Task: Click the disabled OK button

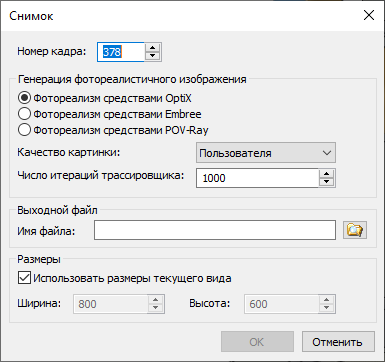Action: pyautogui.click(x=257, y=342)
